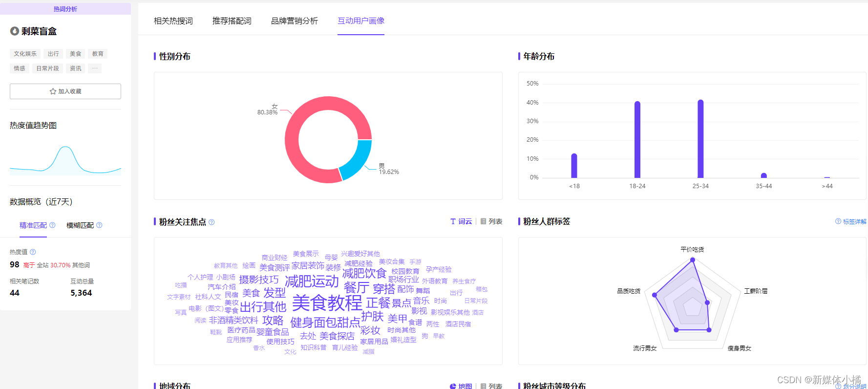Screen dimensions: 868x389
Task: Click the list icon beside 粉丝关注焦点 列表
Action: [483, 221]
